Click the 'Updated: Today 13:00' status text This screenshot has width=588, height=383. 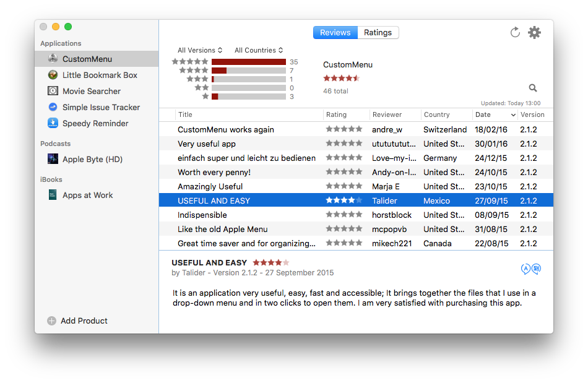511,103
